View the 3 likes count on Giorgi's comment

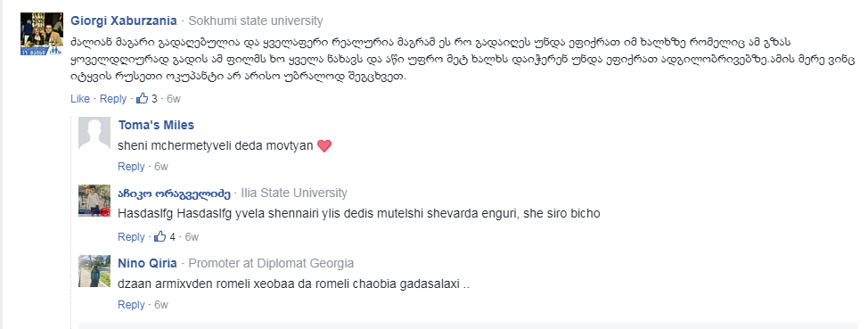pos(154,99)
